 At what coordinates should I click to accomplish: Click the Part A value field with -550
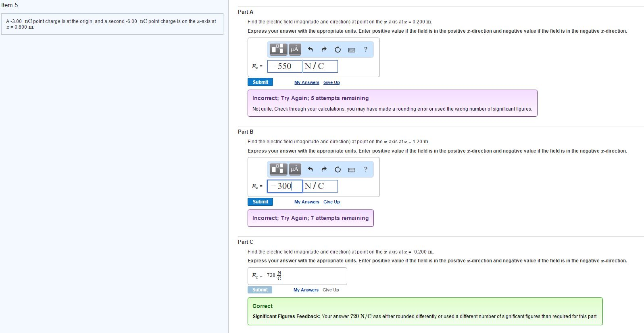click(285, 66)
